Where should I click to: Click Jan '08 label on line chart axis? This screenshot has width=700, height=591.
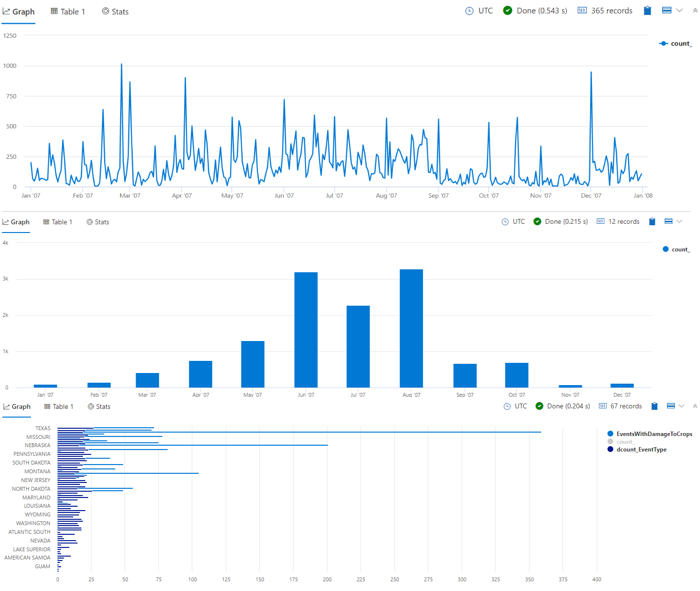point(643,196)
